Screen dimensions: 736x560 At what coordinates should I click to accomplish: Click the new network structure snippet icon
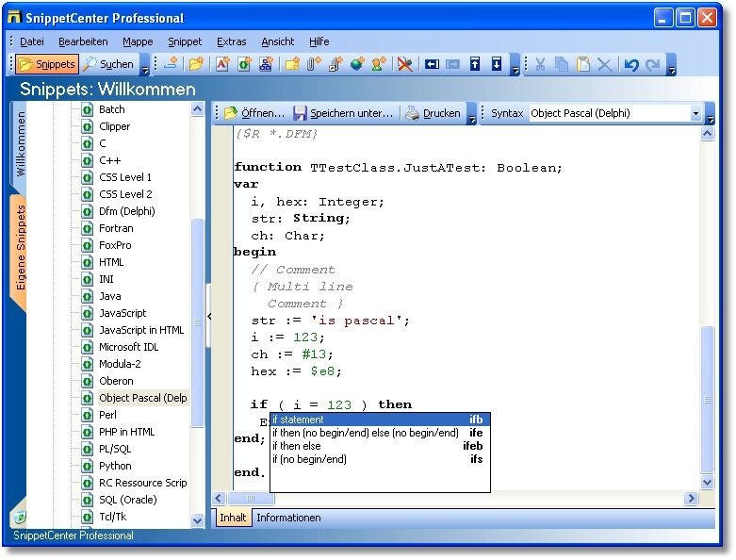[266, 64]
